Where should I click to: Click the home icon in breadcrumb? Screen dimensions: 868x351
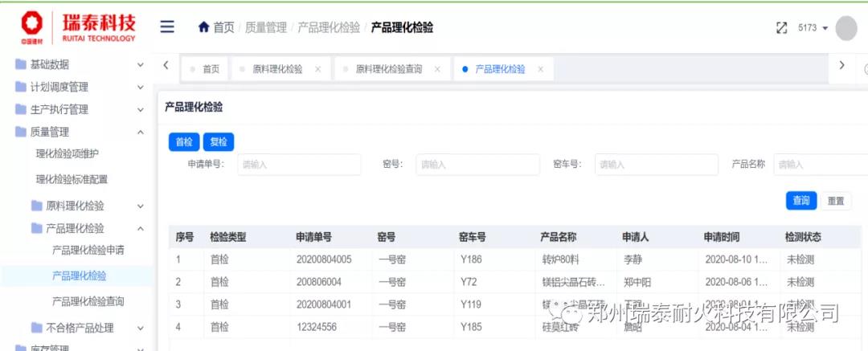[203, 27]
